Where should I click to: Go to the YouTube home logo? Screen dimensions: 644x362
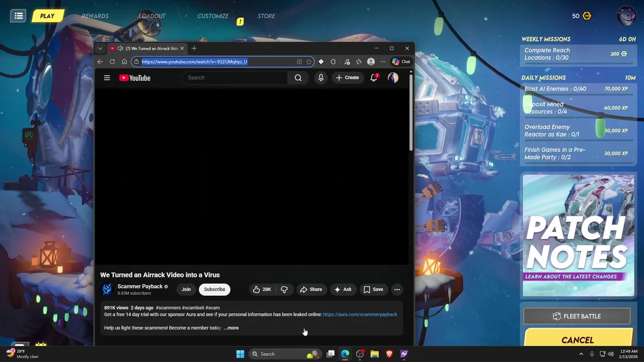coord(134,78)
